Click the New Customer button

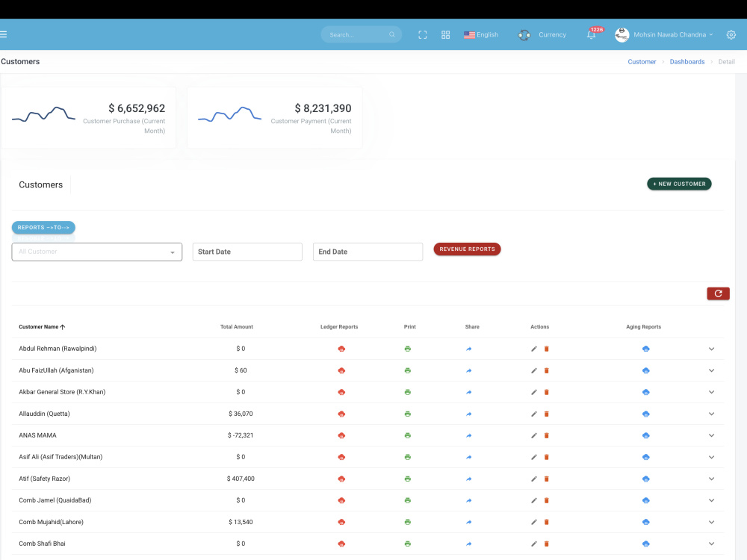(679, 184)
